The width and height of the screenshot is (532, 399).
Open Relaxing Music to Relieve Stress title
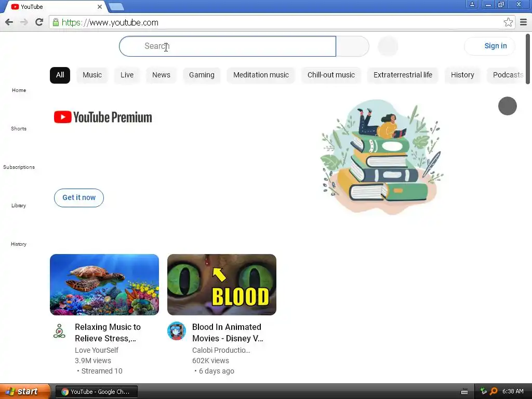coord(108,333)
